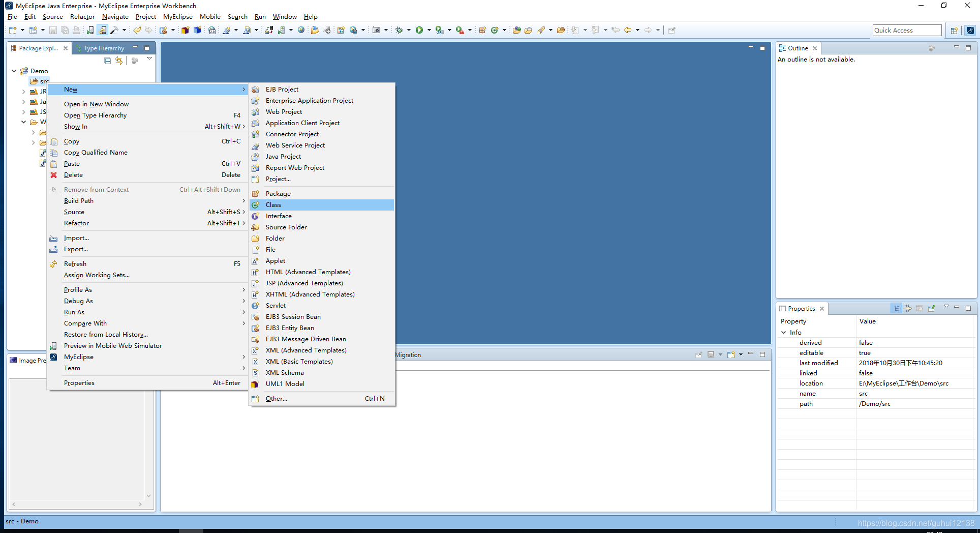Click Properties in the context menu

pos(148,383)
